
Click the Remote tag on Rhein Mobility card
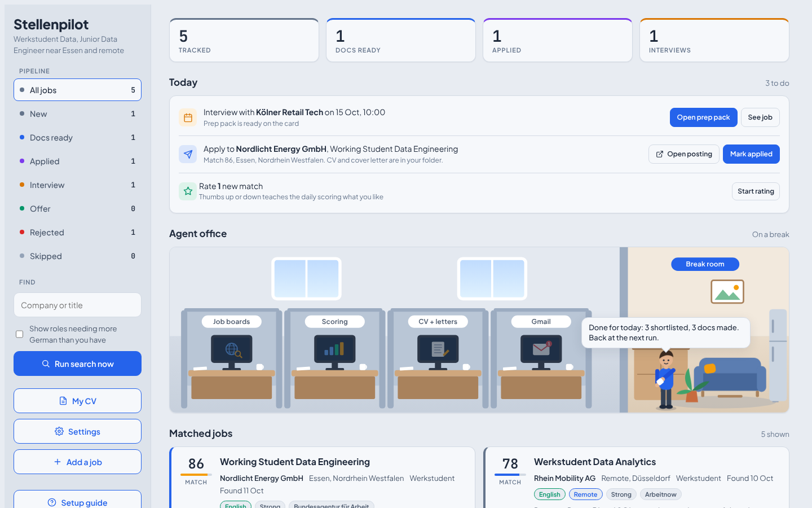pos(585,494)
